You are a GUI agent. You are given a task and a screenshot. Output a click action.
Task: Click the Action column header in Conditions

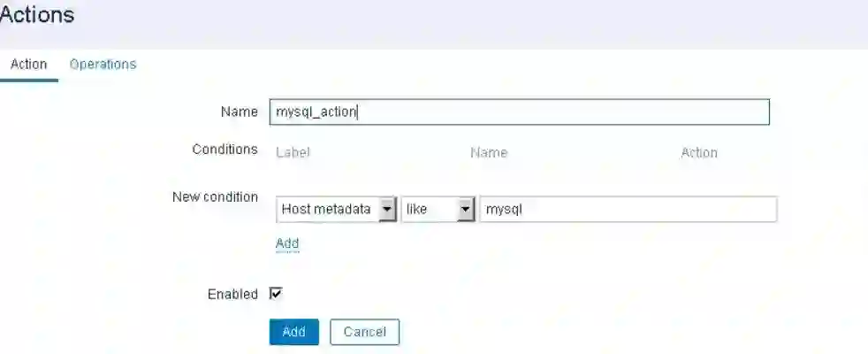698,153
